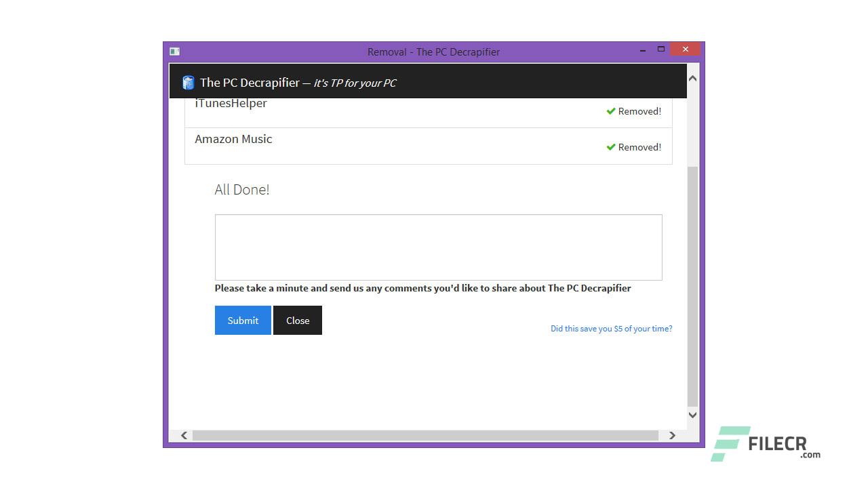Image resolution: width=868 pixels, height=488 pixels.
Task: Minimize the Removal window
Action: (x=643, y=52)
